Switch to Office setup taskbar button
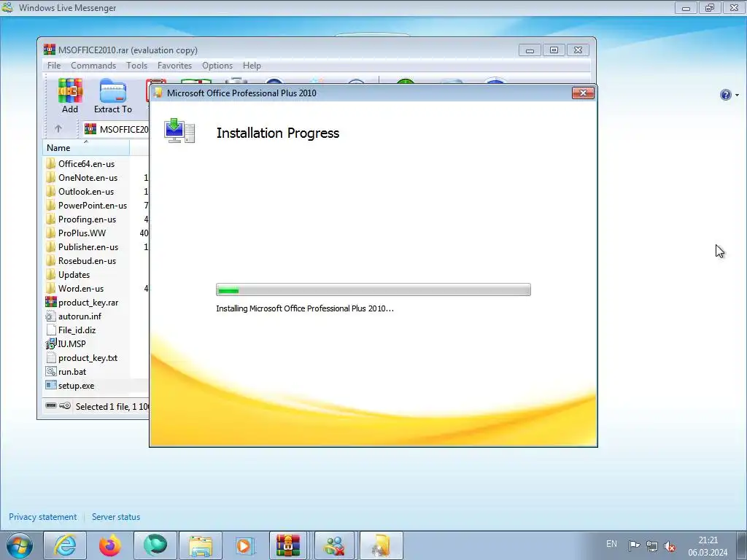 click(x=381, y=545)
